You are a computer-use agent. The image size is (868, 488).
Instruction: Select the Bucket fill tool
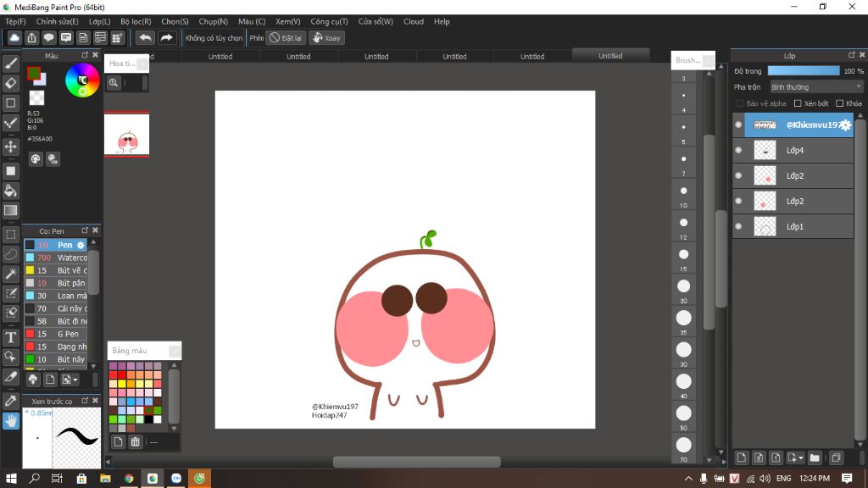click(x=11, y=191)
